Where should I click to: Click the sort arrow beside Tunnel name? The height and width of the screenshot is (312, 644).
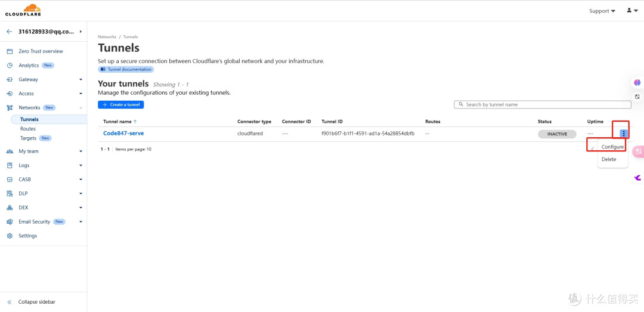point(135,122)
